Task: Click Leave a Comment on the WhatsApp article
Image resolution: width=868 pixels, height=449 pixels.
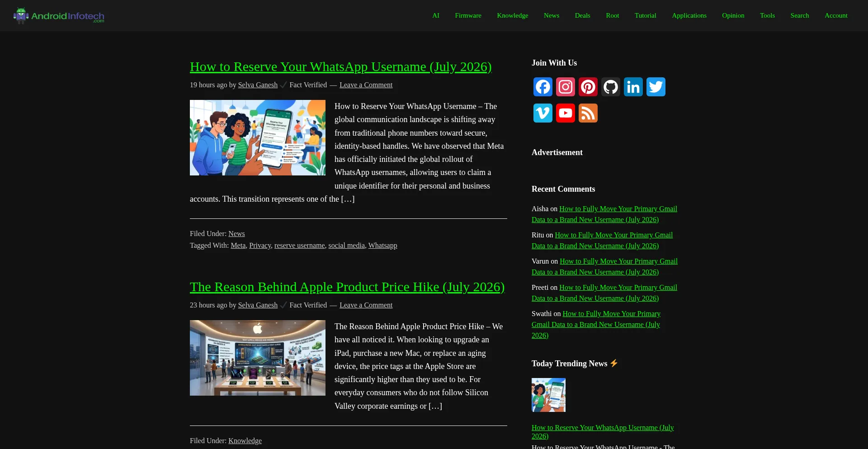Action: [366, 85]
